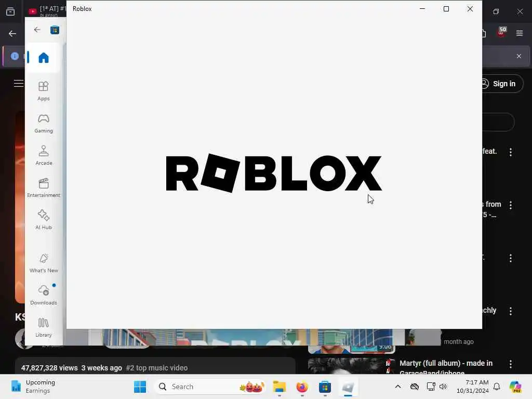Viewport: 532px width, 399px height.
Task: Open options for video ending 'from'
Action: click(x=511, y=205)
